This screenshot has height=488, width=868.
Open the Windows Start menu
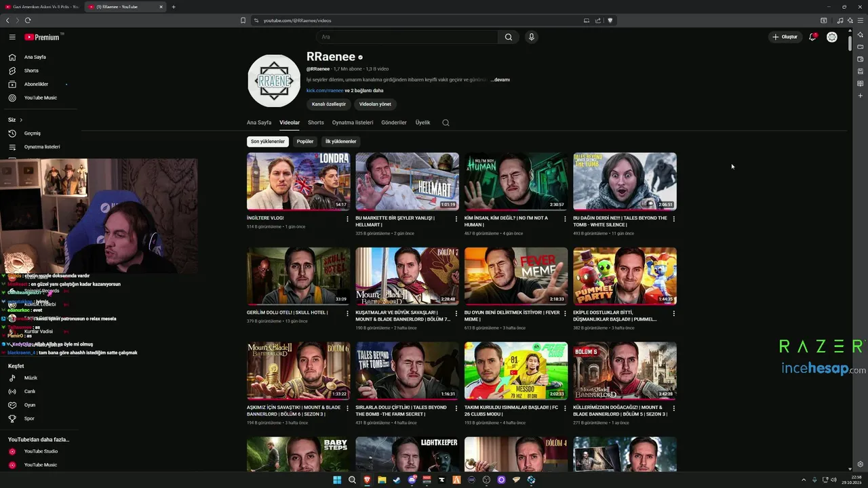[337, 480]
